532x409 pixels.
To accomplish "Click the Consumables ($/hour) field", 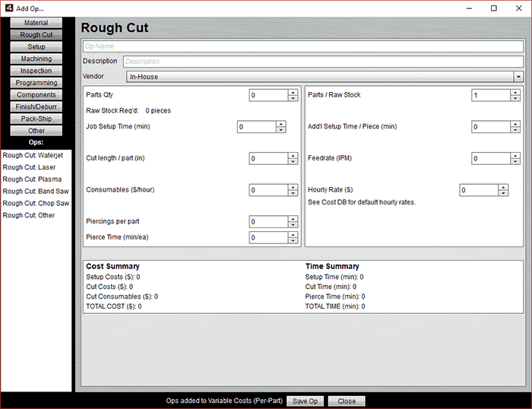I will (269, 190).
